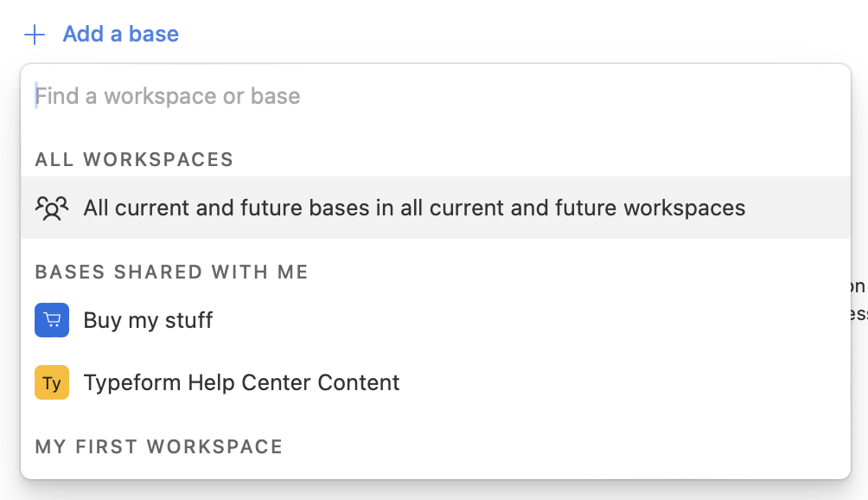Click the BASES SHARED WITH ME heading

pos(171,272)
